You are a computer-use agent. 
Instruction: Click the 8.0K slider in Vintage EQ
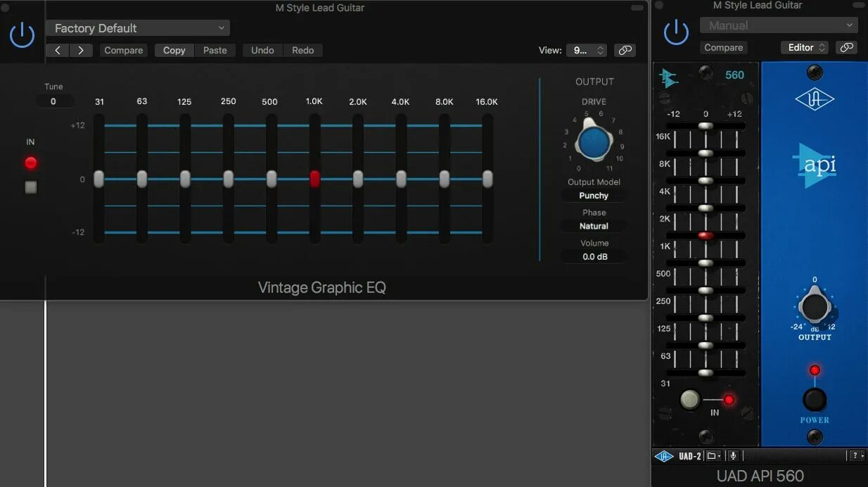click(x=445, y=179)
